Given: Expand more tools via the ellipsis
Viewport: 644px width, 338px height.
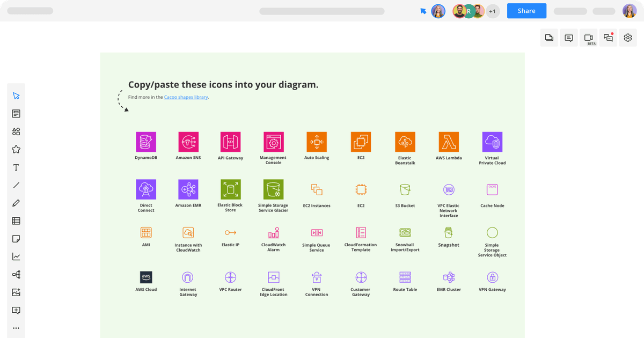Looking at the screenshot, I should (x=16, y=328).
